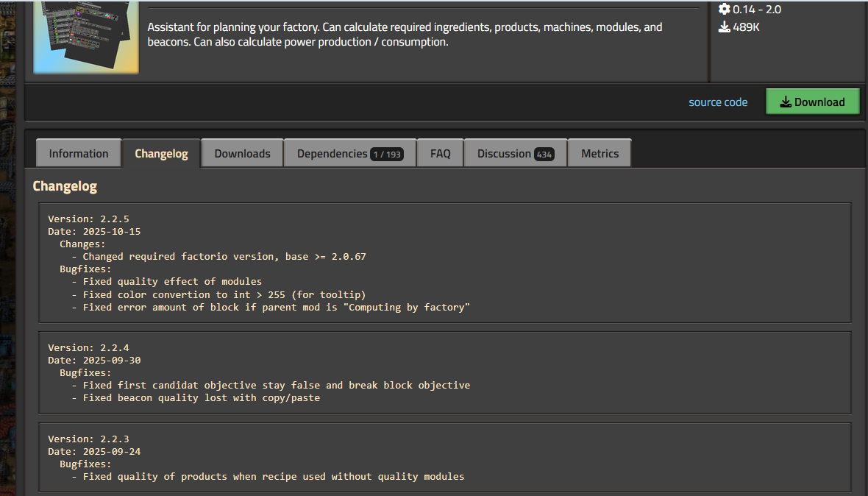Click 'Fixed quality of products when recipe' line

[x=268, y=476]
